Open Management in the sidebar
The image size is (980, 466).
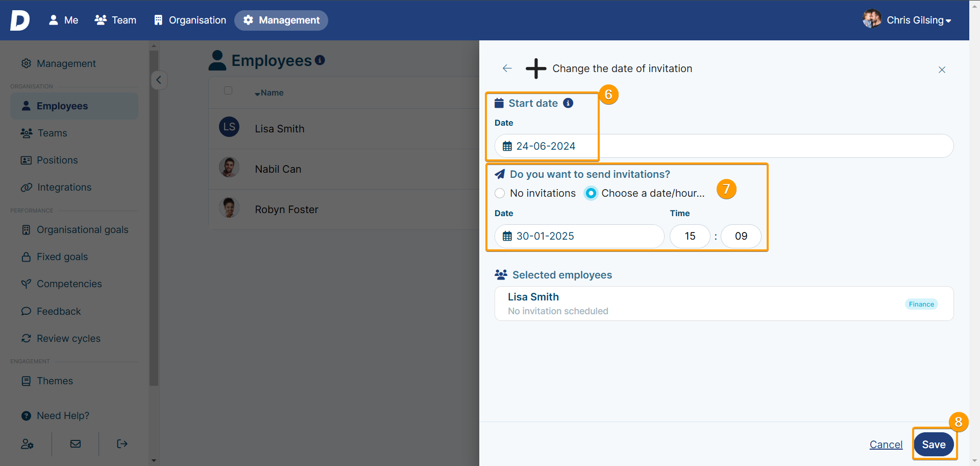pyautogui.click(x=66, y=63)
